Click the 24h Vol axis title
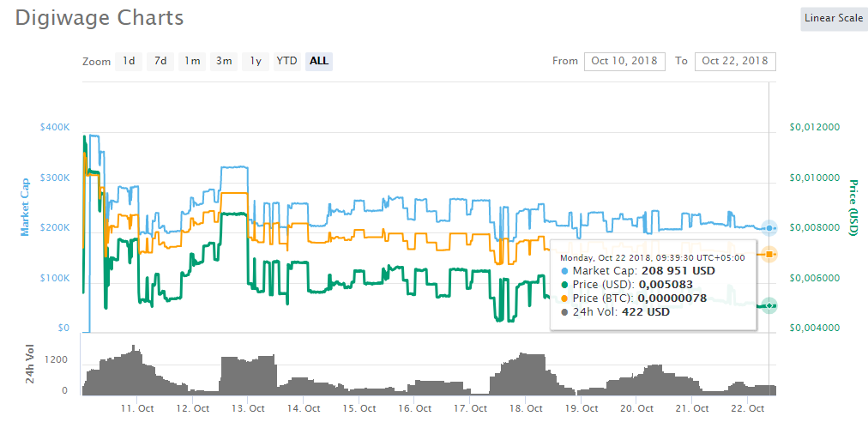Image resolution: width=868 pixels, height=422 pixels. tap(32, 364)
